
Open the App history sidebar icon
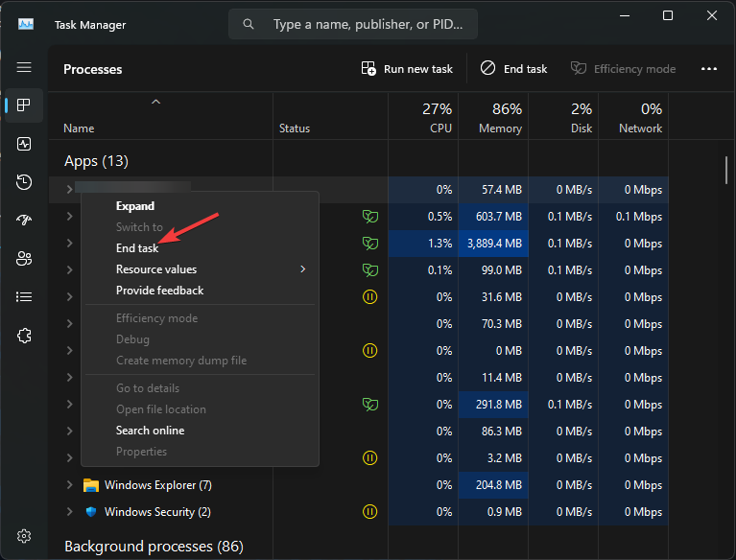click(24, 182)
